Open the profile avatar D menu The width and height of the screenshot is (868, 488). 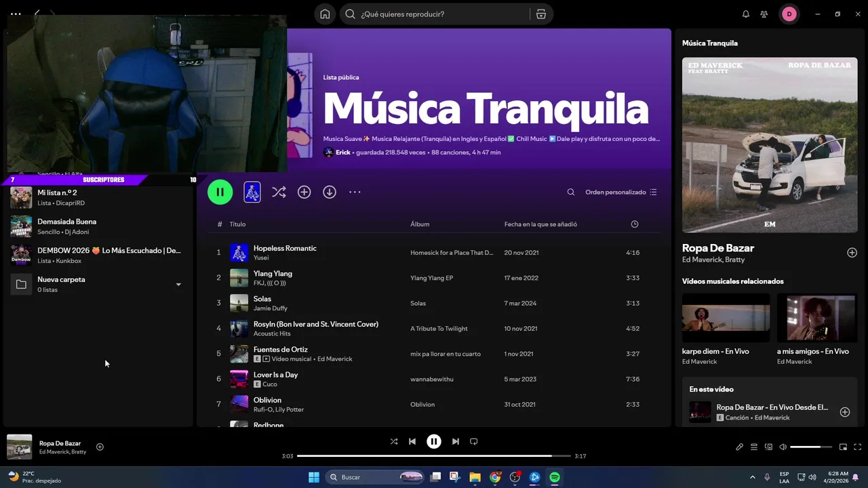[x=789, y=14]
